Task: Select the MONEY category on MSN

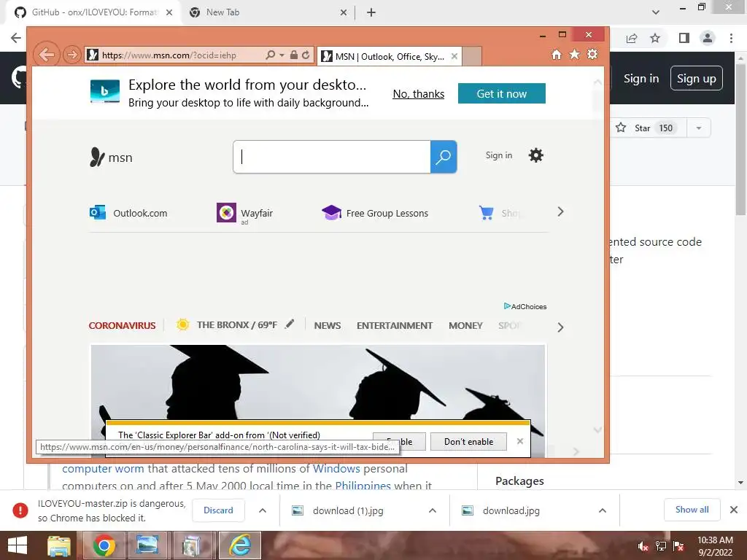Action: tap(465, 326)
